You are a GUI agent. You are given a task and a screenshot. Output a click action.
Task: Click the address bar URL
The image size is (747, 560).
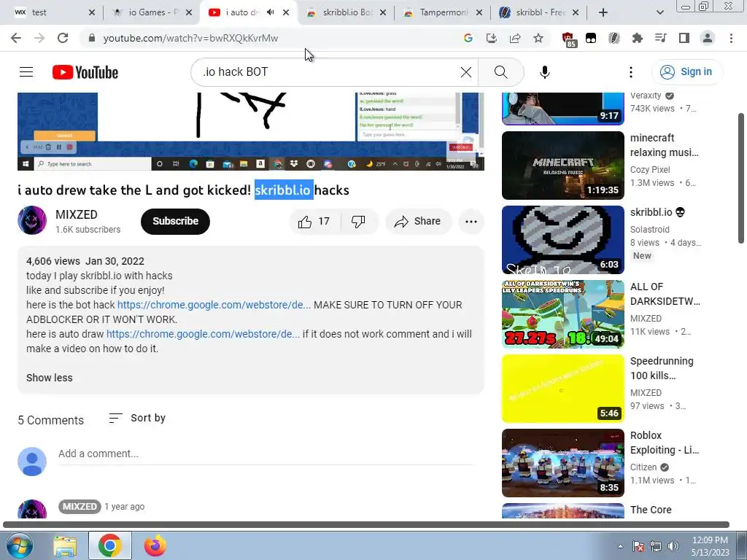point(190,38)
